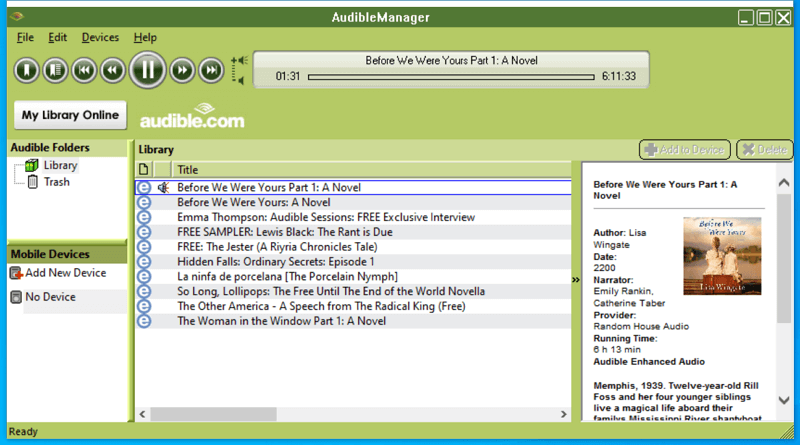Click audio icon beside Emma Thompson row
Image resolution: width=800 pixels, height=445 pixels.
144,217
